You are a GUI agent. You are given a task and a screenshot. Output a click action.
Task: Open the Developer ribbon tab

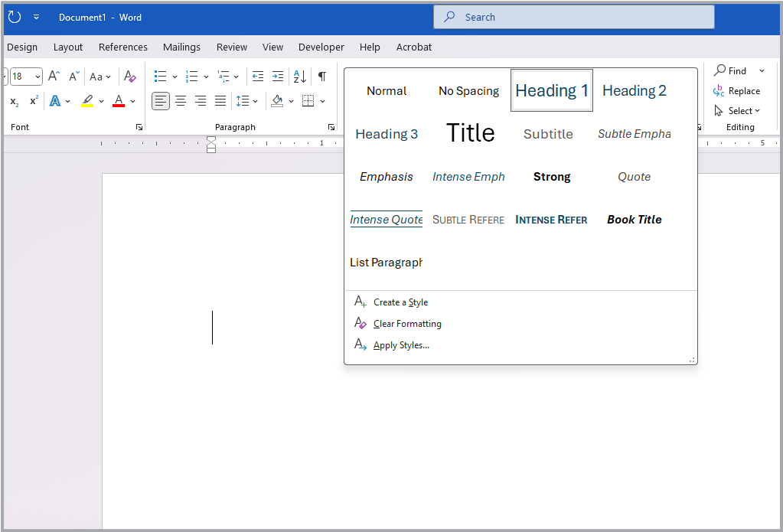coord(321,47)
